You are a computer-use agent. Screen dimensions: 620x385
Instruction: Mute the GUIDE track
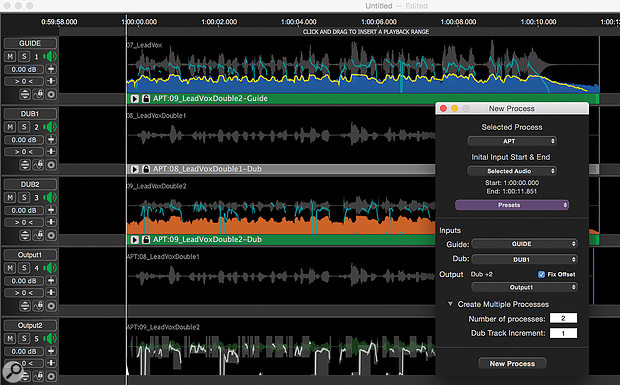pos(10,57)
